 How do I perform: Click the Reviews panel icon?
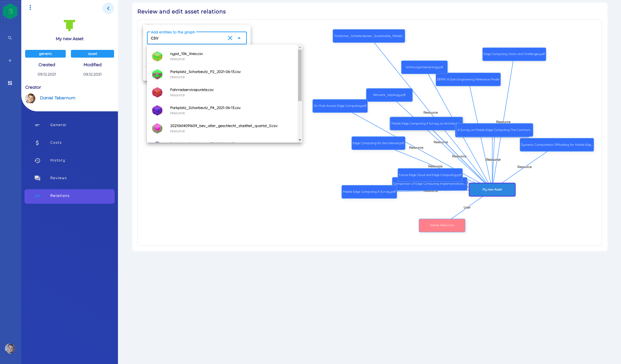[37, 178]
